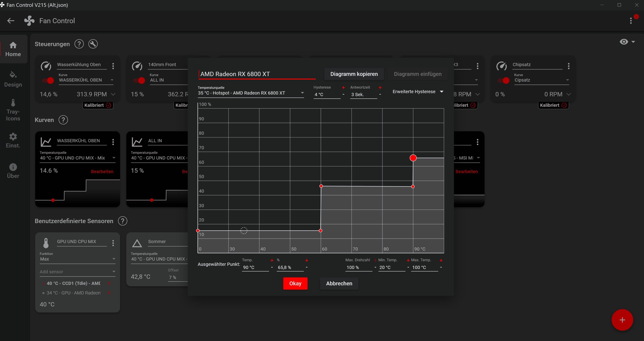This screenshot has width=644, height=341.
Task: Select the large red curve point at 90 °C
Action: click(x=413, y=158)
